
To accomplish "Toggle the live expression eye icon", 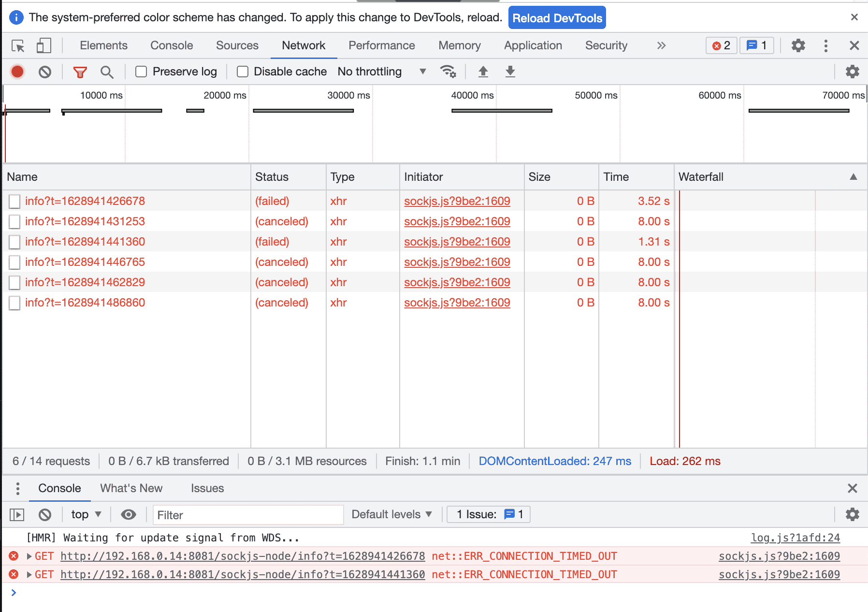I will pyautogui.click(x=128, y=514).
